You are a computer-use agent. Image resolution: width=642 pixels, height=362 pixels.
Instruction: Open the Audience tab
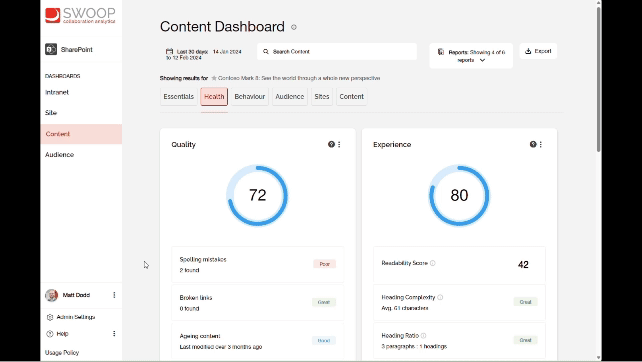(x=289, y=97)
